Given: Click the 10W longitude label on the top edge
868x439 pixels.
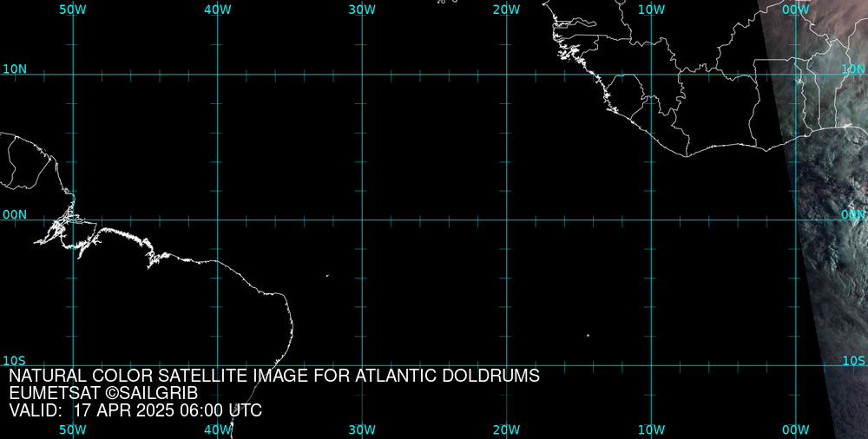Looking at the screenshot, I should coord(651,10).
